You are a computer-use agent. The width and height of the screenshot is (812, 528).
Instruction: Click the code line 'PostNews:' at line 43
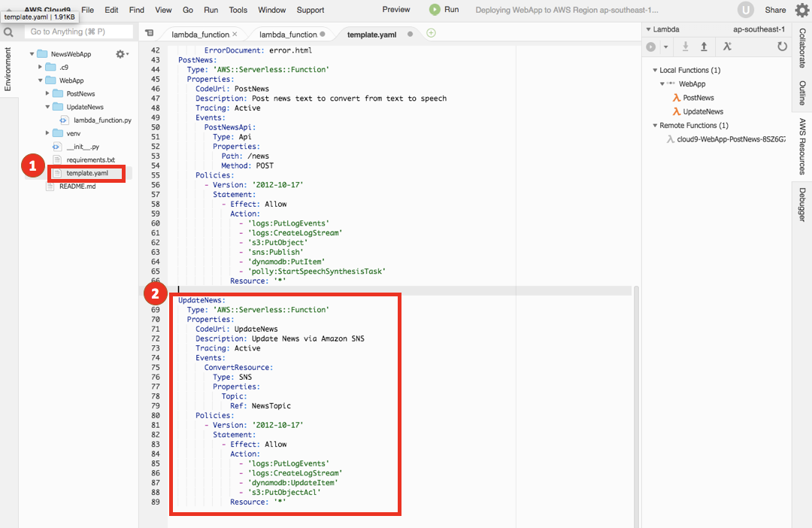pos(197,60)
